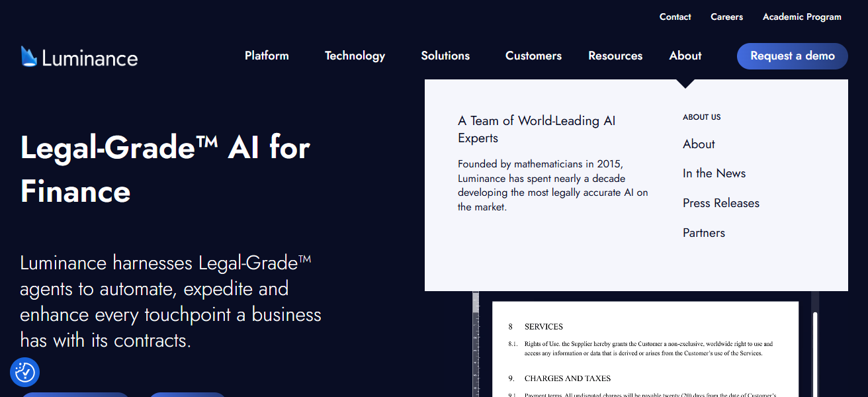Image resolution: width=868 pixels, height=397 pixels.
Task: View Press Releases page
Action: [721, 203]
